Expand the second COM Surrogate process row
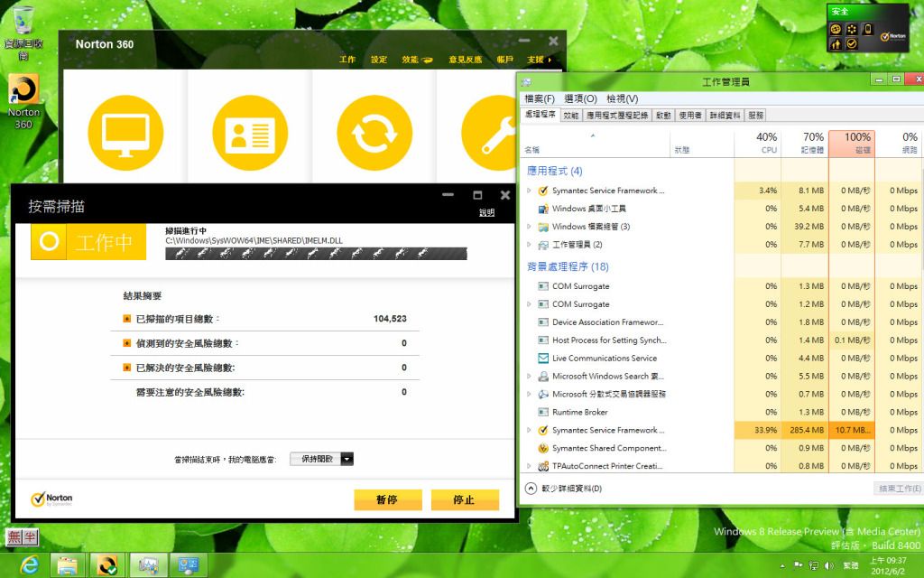The image size is (924, 578). point(529,304)
